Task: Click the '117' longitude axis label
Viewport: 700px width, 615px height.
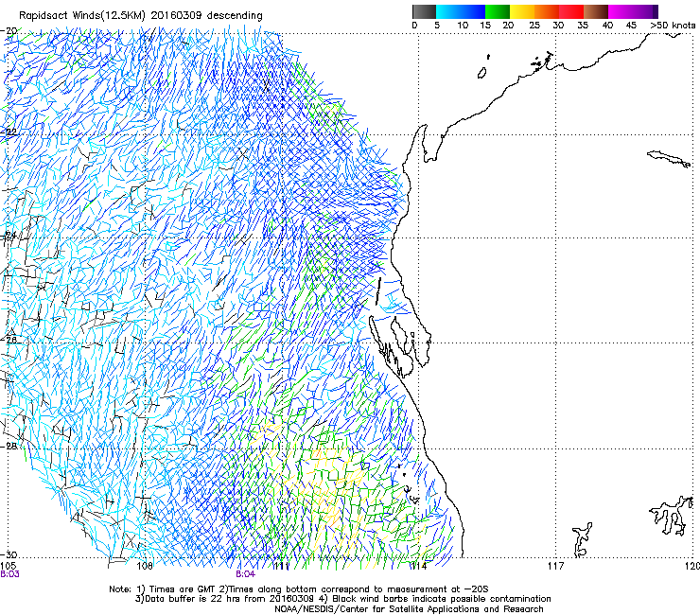Action: 555,566
